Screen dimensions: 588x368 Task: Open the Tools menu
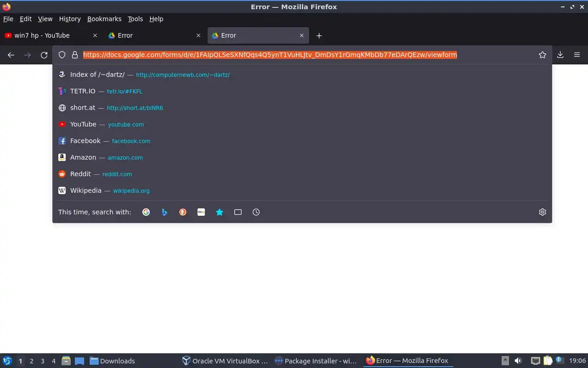click(x=135, y=19)
